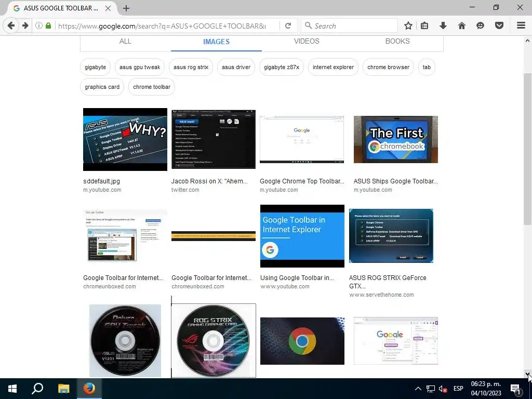Open the taskbar search magnifier

(x=37, y=389)
